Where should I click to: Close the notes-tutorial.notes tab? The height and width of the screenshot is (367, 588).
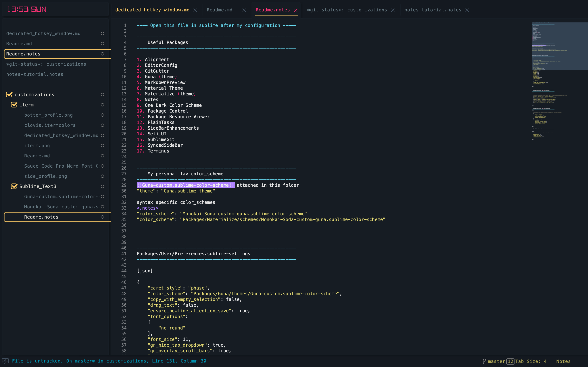467,10
